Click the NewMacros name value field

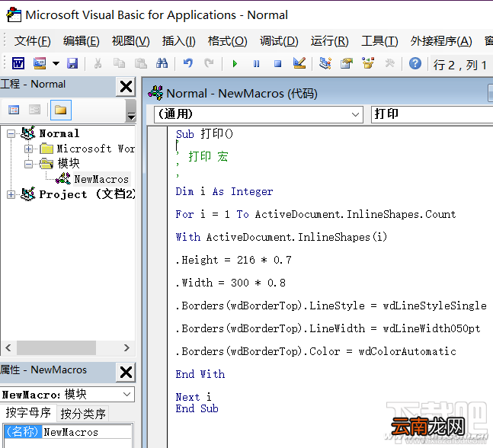coord(87,432)
